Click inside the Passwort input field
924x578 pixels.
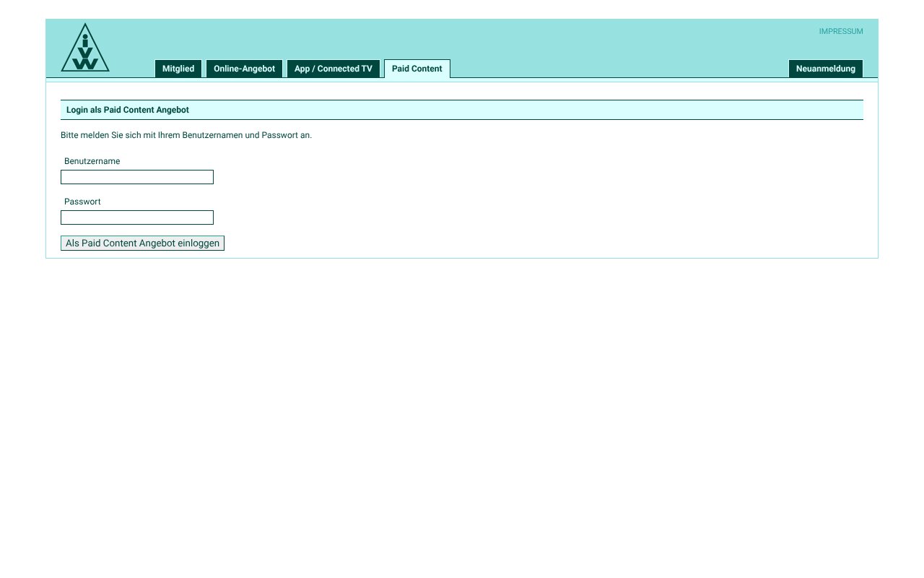coord(136,217)
